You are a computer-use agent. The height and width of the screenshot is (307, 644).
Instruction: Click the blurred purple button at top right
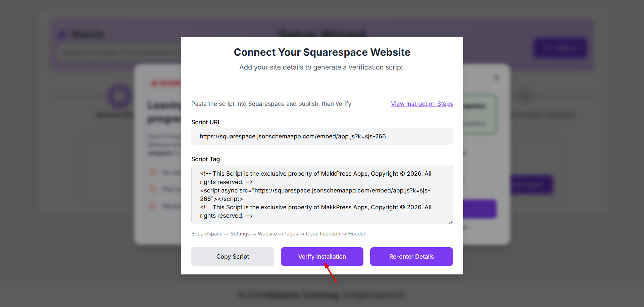pos(560,48)
